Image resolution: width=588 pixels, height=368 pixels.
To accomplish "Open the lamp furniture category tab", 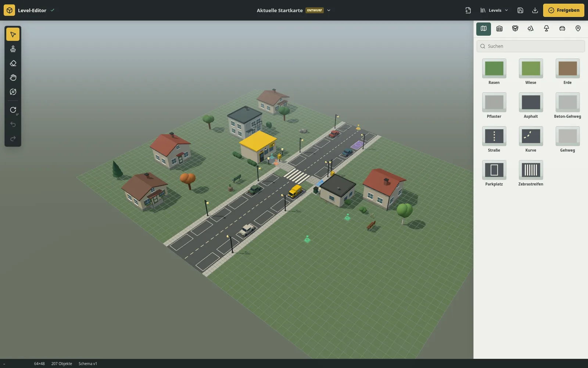I will coord(546,28).
